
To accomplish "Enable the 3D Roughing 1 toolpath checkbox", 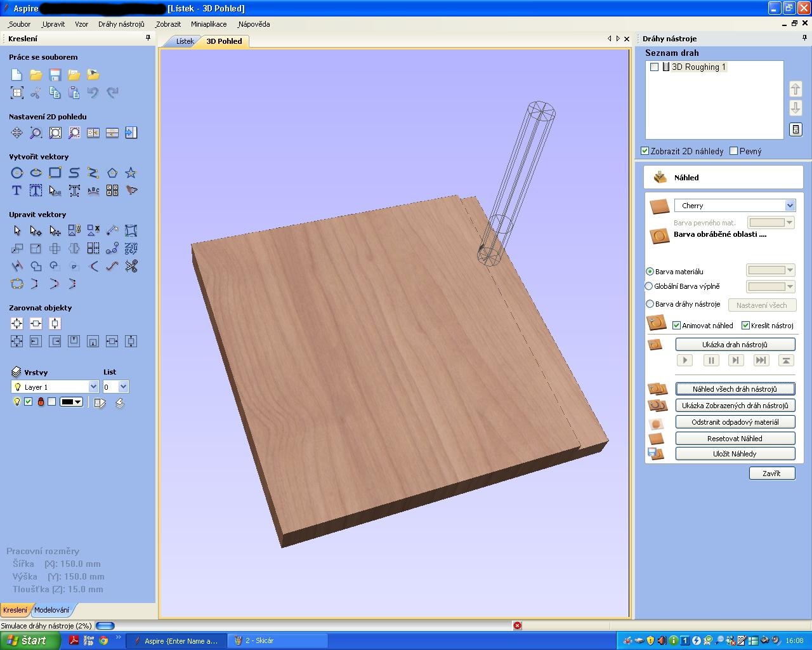I will [654, 67].
